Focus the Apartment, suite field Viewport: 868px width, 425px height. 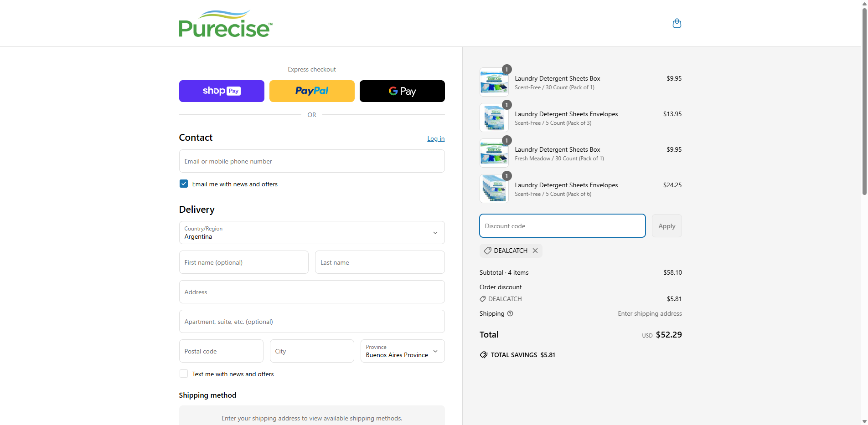click(312, 322)
